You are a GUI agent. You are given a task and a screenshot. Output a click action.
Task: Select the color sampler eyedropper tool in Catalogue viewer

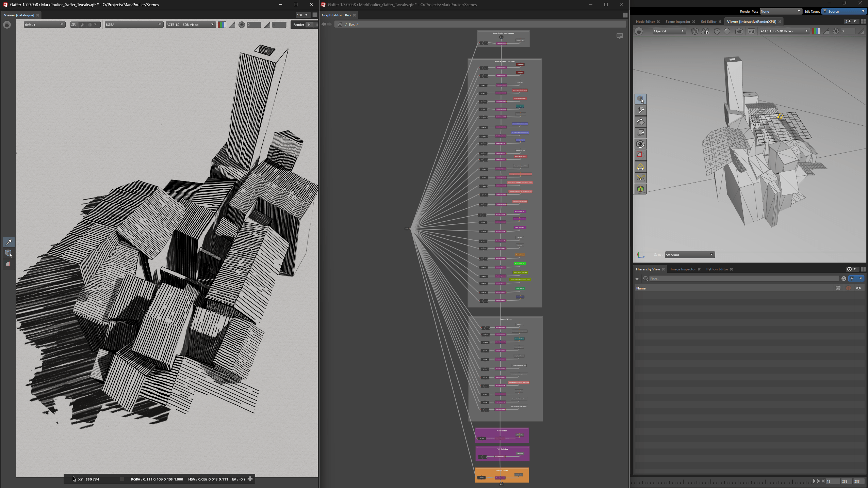pos(9,242)
